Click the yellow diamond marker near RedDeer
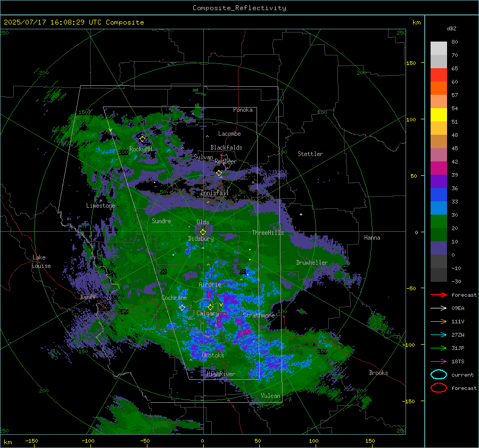Image resolution: width=479 pixels, height=448 pixels. point(219,173)
